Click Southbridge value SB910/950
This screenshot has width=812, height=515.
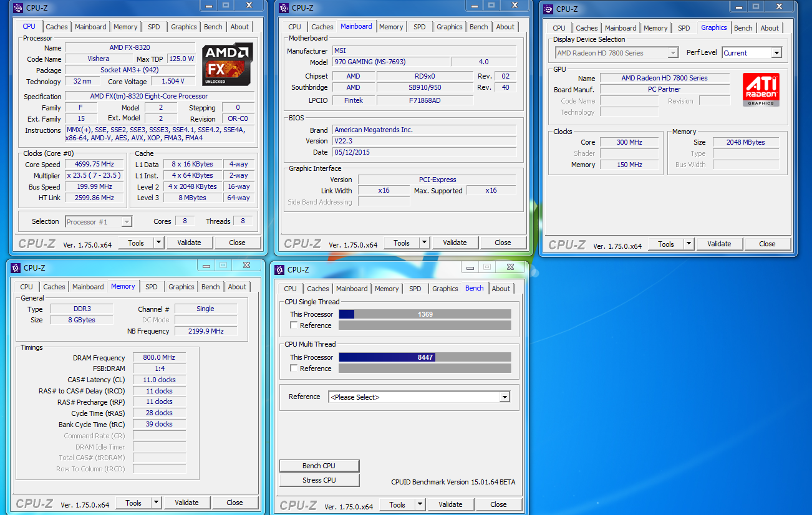coord(425,87)
